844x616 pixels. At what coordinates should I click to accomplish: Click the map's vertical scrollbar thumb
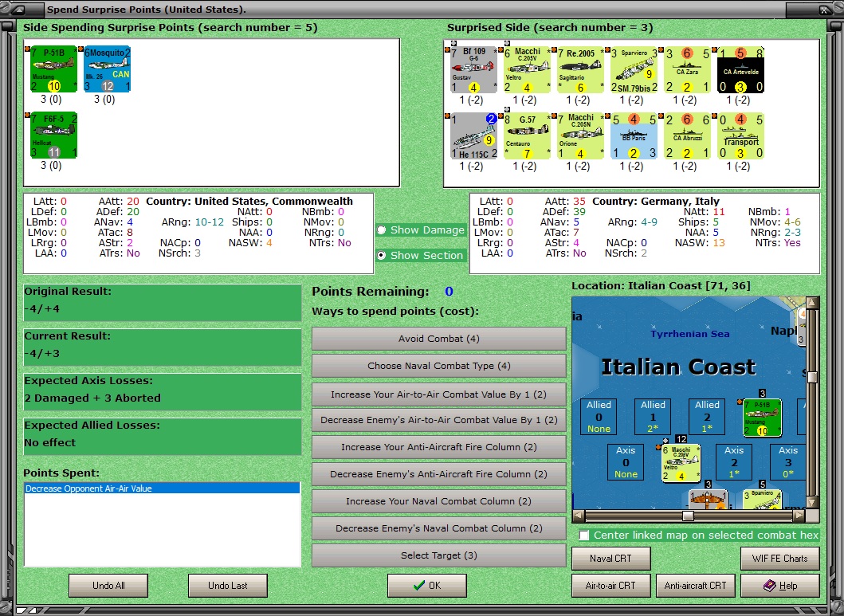(812, 377)
